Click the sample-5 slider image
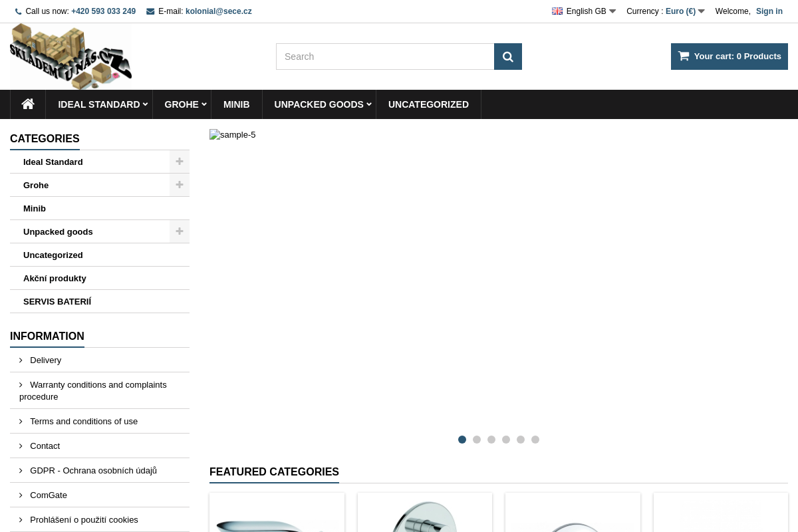 pos(233,135)
